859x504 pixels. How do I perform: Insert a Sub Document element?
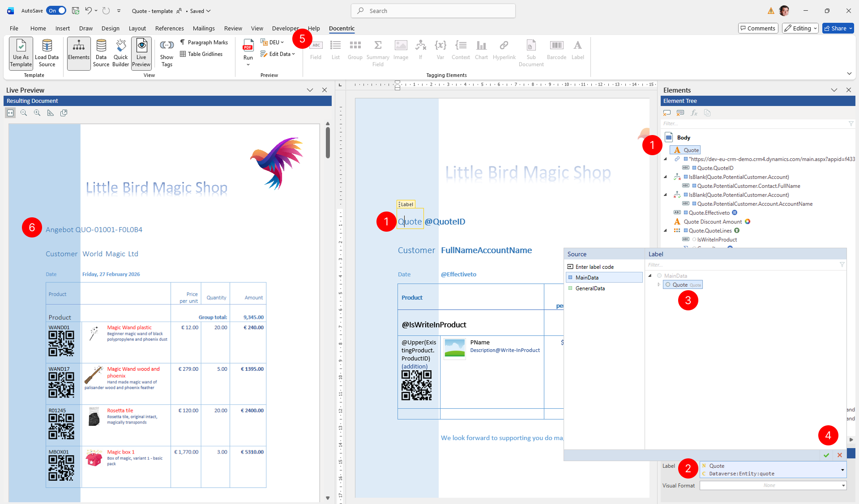click(531, 53)
